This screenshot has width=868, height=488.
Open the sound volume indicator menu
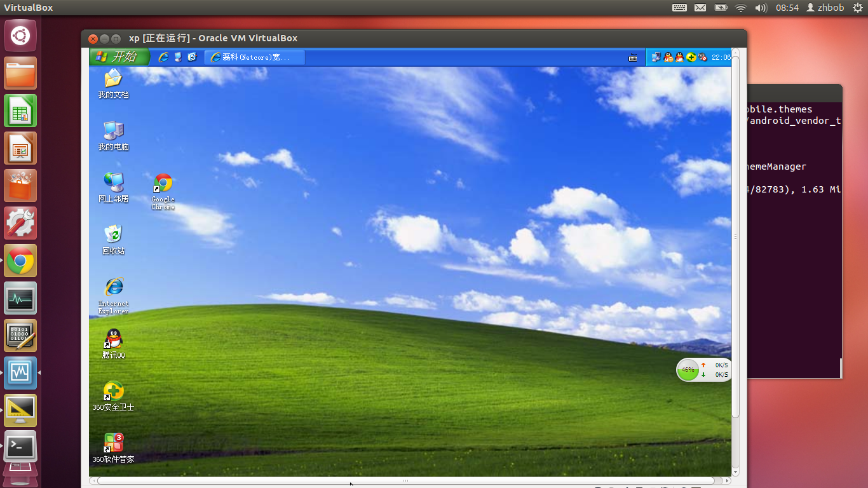(x=761, y=8)
